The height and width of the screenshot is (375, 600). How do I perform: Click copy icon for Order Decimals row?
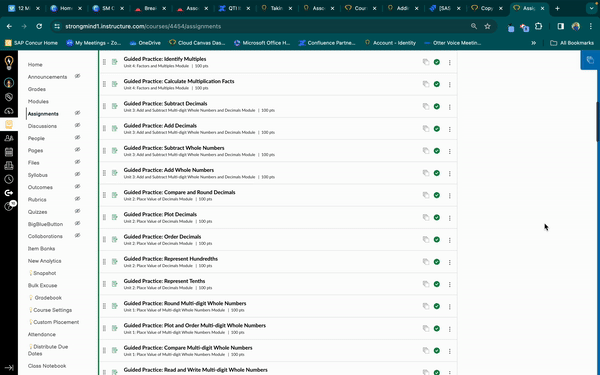click(x=426, y=240)
